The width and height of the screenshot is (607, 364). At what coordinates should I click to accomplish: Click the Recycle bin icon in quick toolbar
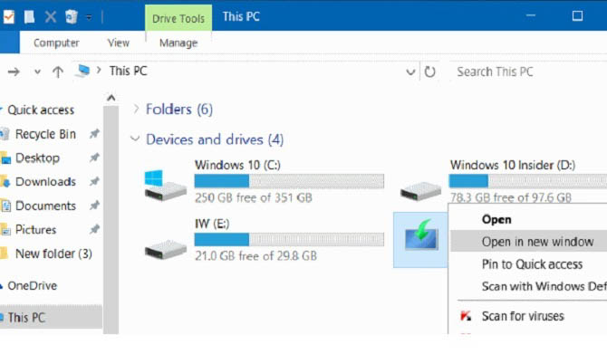72,17
